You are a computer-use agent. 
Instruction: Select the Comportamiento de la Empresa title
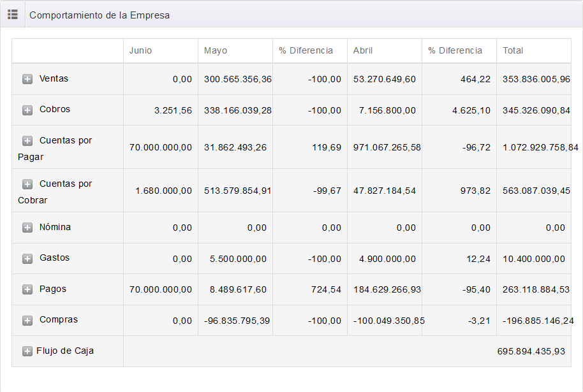(100, 15)
